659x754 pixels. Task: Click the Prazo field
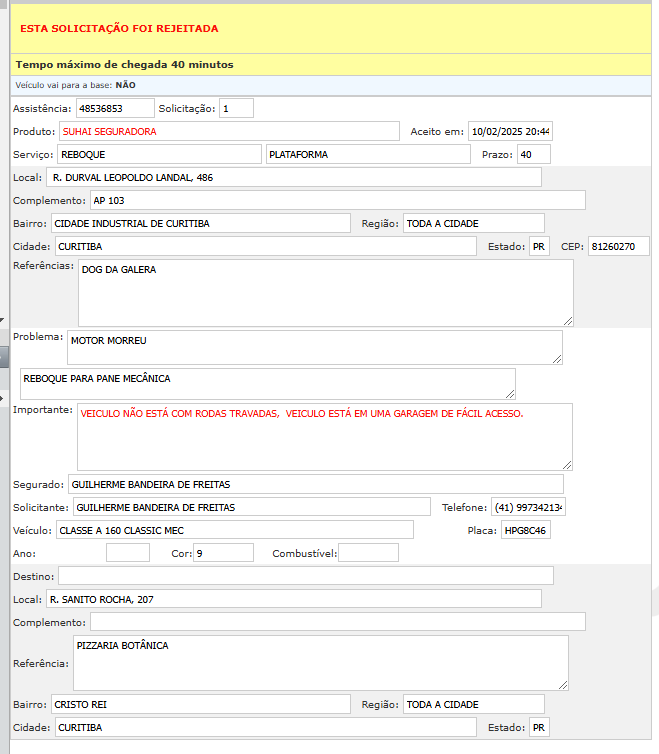[x=532, y=154]
